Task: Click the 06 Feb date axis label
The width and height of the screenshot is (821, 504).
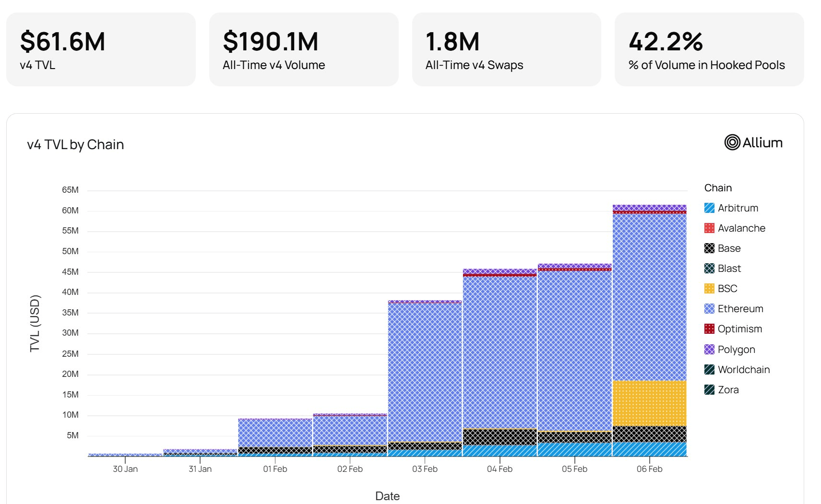Action: pos(650,469)
